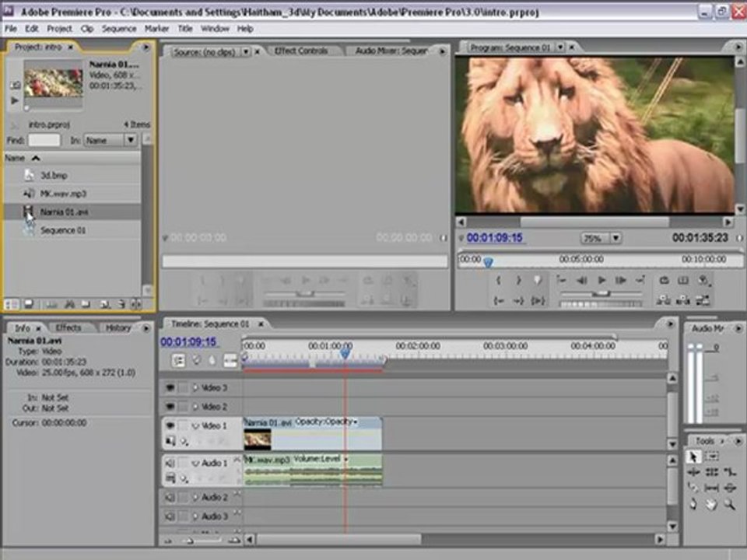Go to Out point in Program monitor
This screenshot has height=560, width=747.
tap(519, 300)
